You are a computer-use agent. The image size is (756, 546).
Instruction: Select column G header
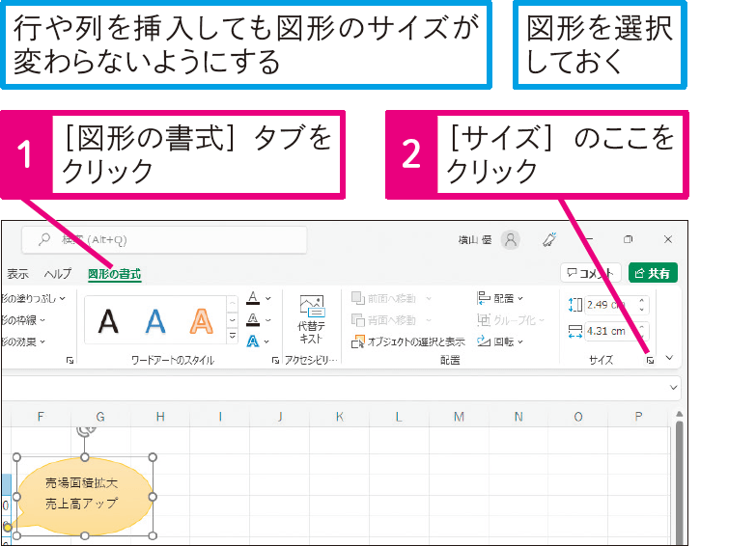click(x=100, y=417)
